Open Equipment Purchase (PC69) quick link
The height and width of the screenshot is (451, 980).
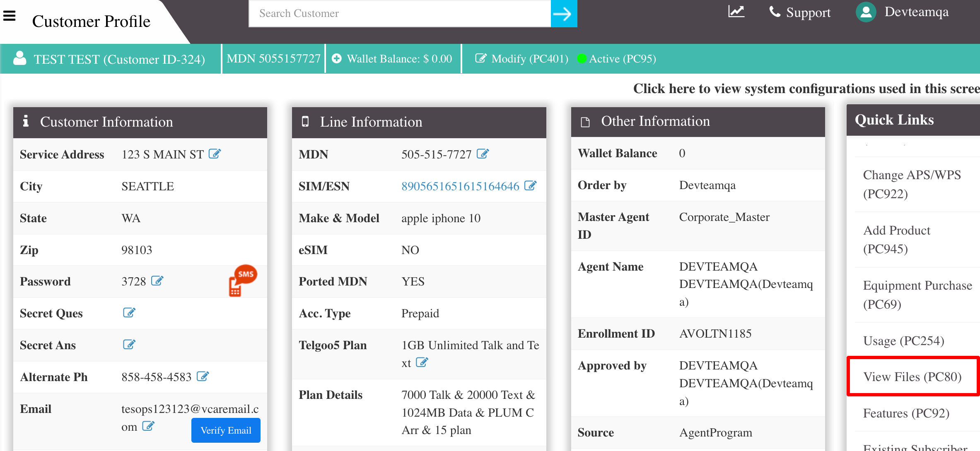917,295
